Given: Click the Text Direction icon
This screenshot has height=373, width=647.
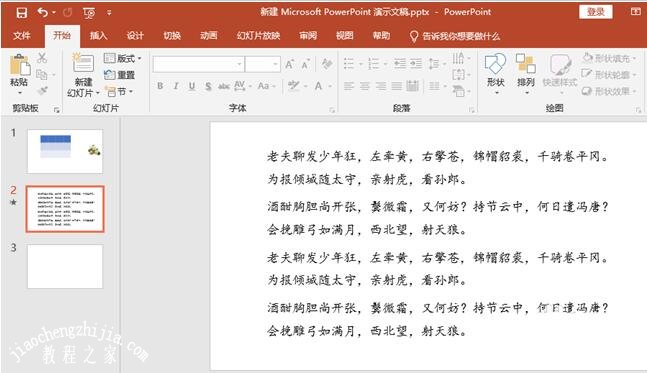Looking at the screenshot, I should pyautogui.click(x=458, y=58).
